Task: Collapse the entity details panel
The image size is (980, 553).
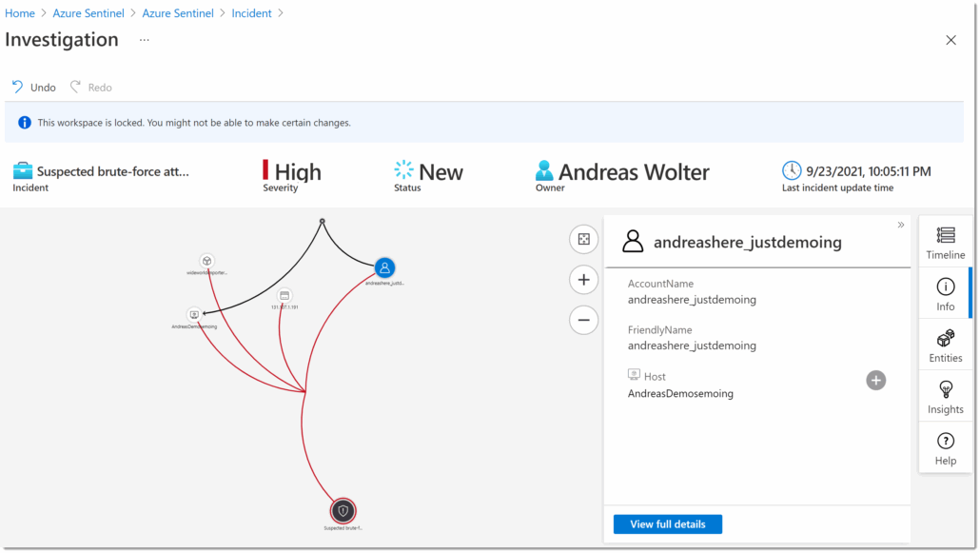Action: click(900, 226)
